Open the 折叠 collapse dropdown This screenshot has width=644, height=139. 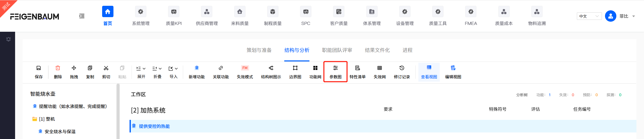pos(157,72)
